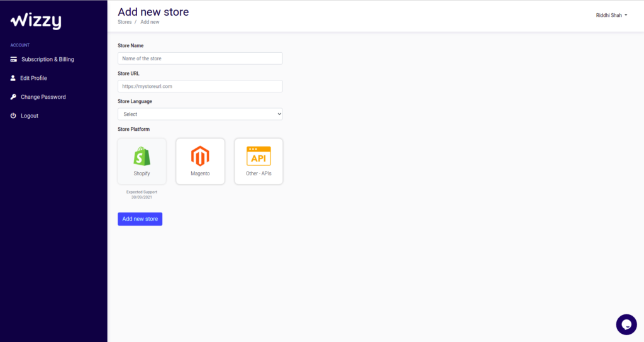
Task: Select the Shopify platform card
Action: [142, 162]
